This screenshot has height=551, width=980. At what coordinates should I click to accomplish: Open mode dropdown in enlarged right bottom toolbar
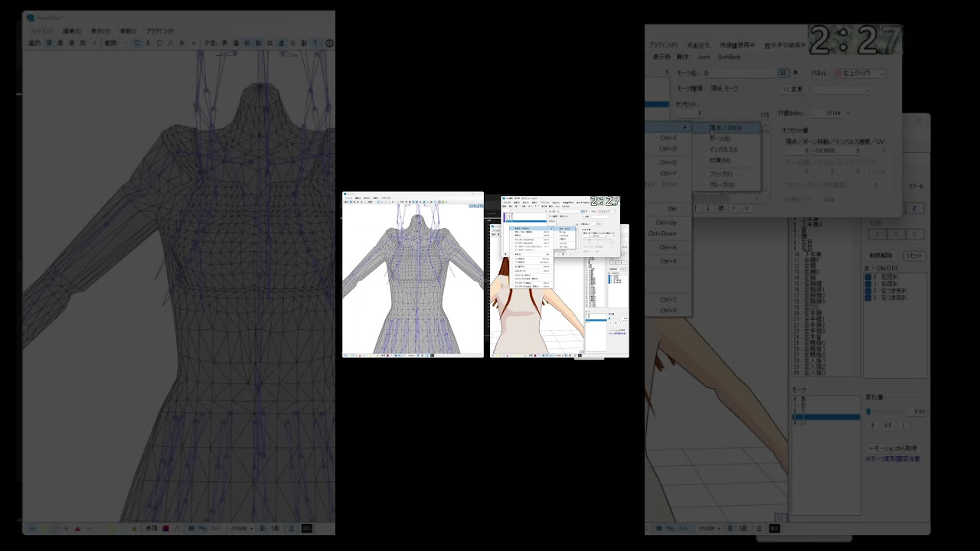pyautogui.click(x=710, y=528)
